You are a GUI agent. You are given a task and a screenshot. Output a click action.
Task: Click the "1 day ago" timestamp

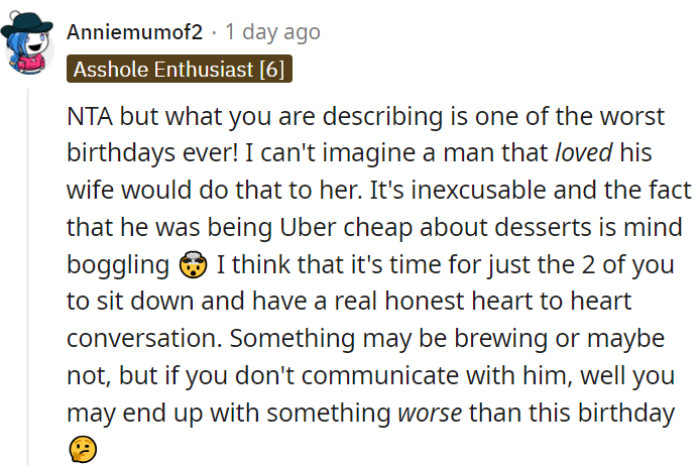(x=273, y=32)
